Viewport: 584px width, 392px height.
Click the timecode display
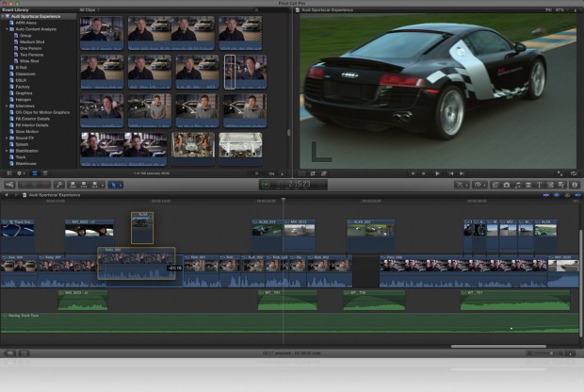coord(294,185)
